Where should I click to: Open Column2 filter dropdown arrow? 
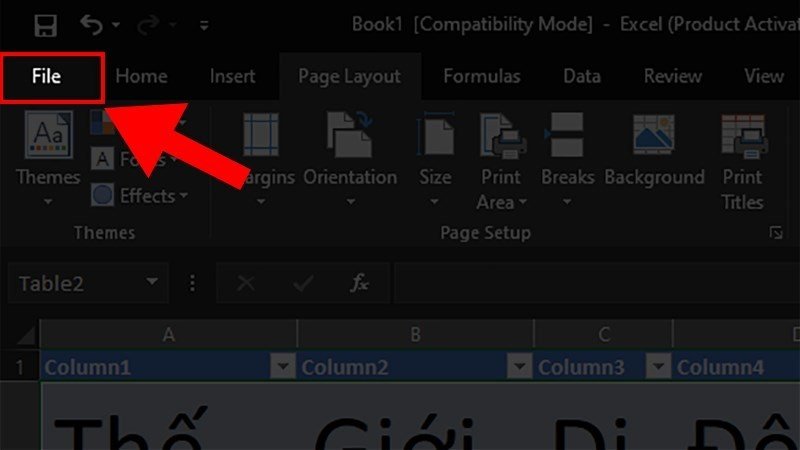pyautogui.click(x=519, y=368)
